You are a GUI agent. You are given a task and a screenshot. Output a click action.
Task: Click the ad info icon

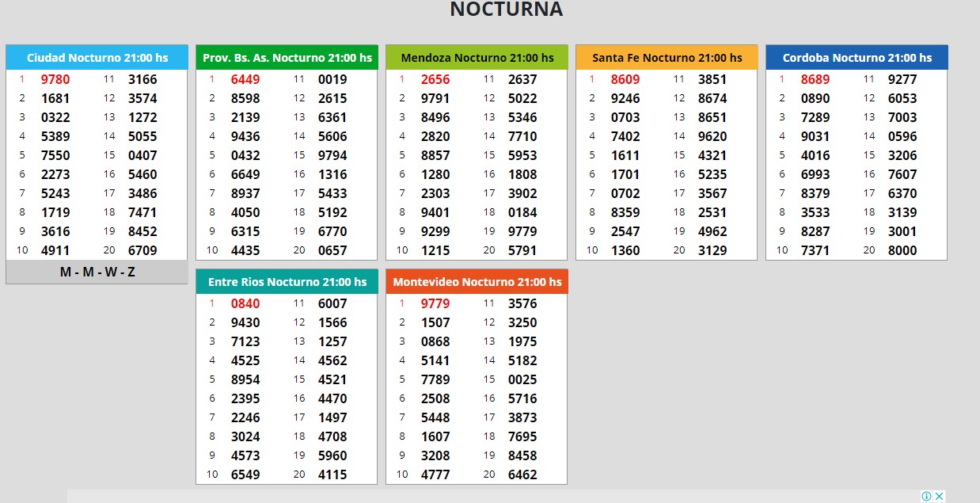coord(926,497)
